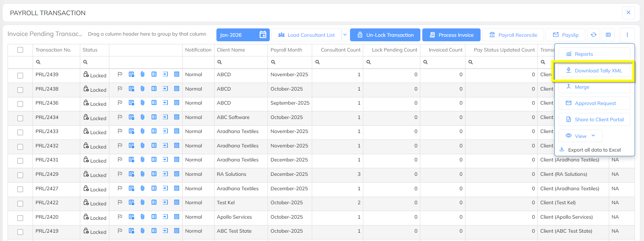Click the arrow-into-bar icon for PRL/2434
Image resolution: width=644 pixels, height=241 pixels.
pos(165,117)
